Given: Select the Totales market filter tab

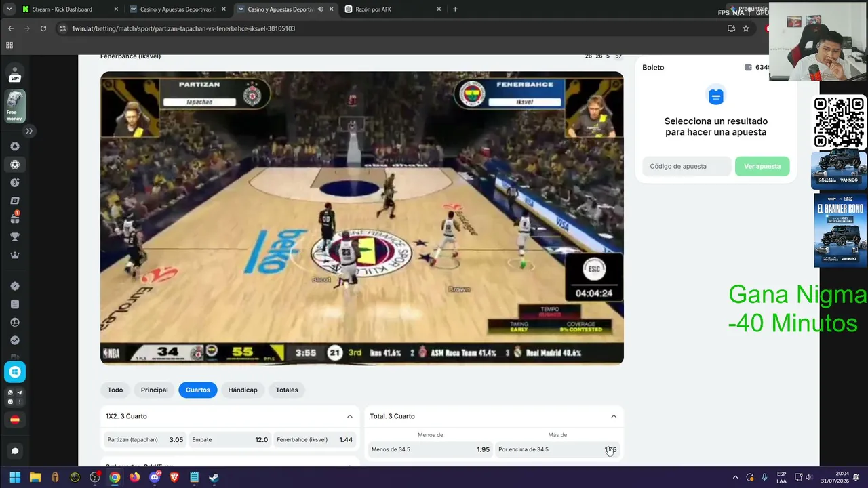Looking at the screenshot, I should pyautogui.click(x=287, y=390).
